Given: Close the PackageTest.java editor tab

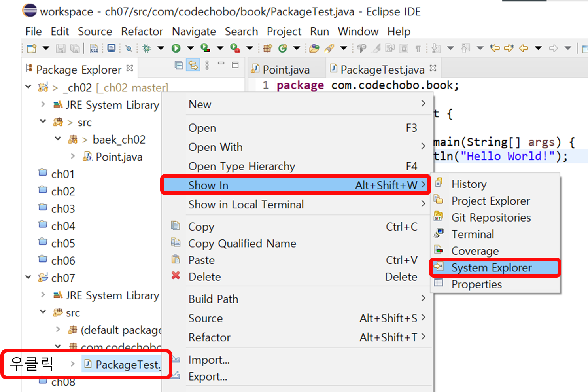Looking at the screenshot, I should (433, 68).
